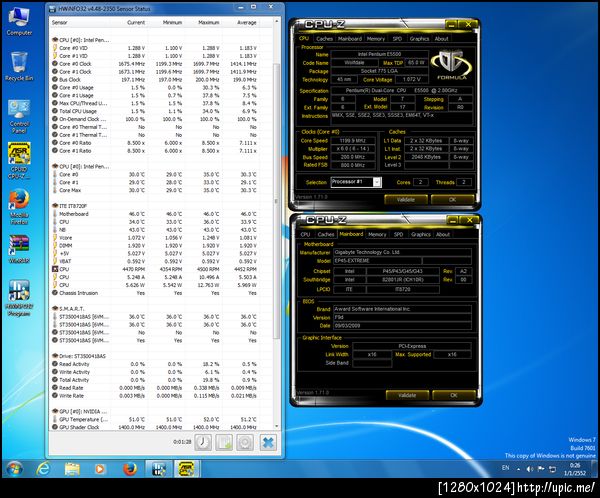Open the volume speaker tray icon
The width and height of the screenshot is (600, 498).
(x=530, y=469)
